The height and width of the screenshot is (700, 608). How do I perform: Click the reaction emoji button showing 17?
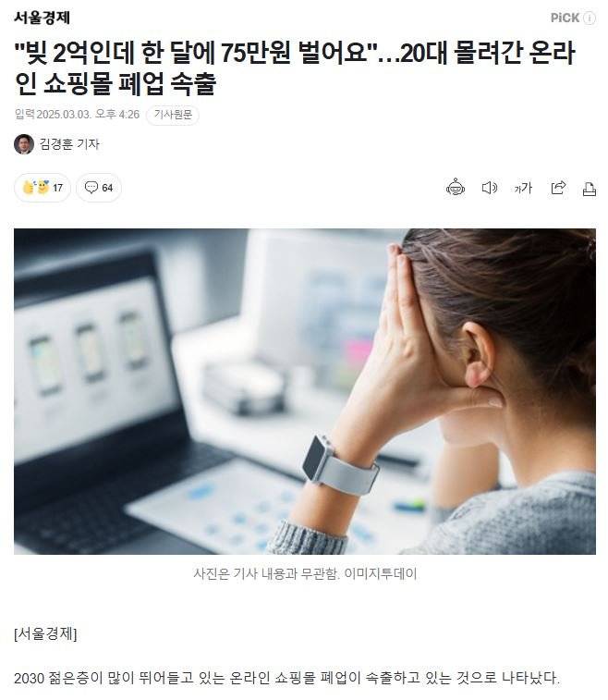(43, 188)
